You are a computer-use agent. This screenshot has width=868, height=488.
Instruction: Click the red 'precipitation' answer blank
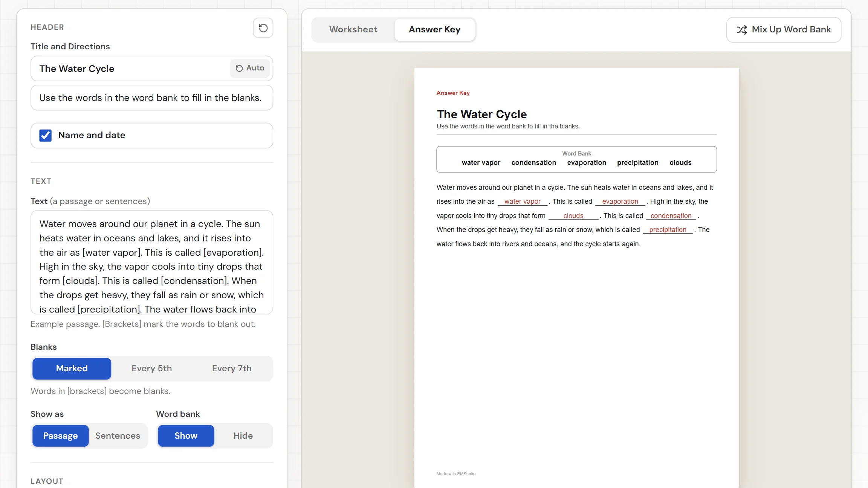[668, 230]
